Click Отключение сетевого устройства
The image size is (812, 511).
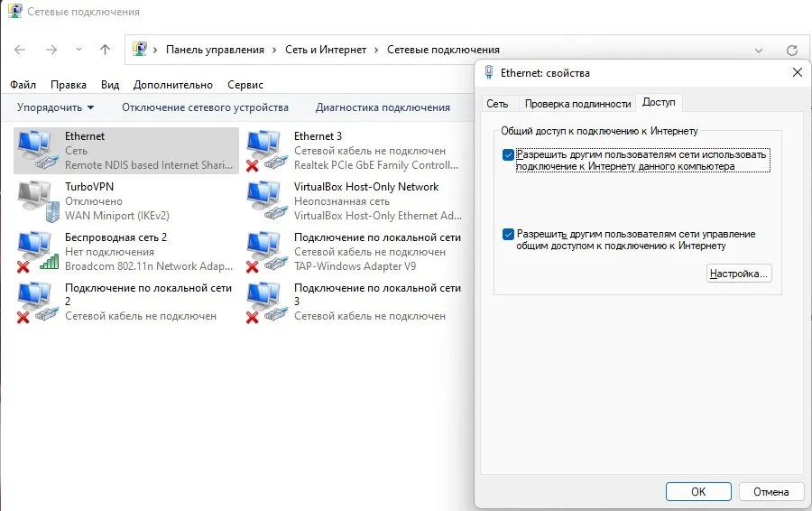click(205, 107)
